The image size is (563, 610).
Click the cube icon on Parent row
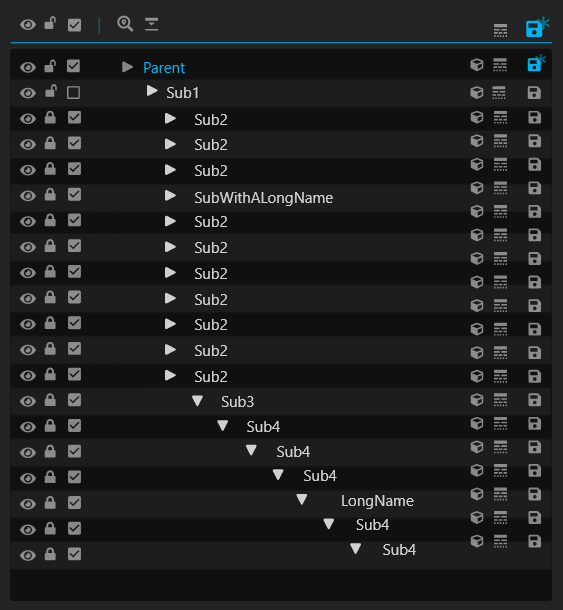pyautogui.click(x=477, y=65)
